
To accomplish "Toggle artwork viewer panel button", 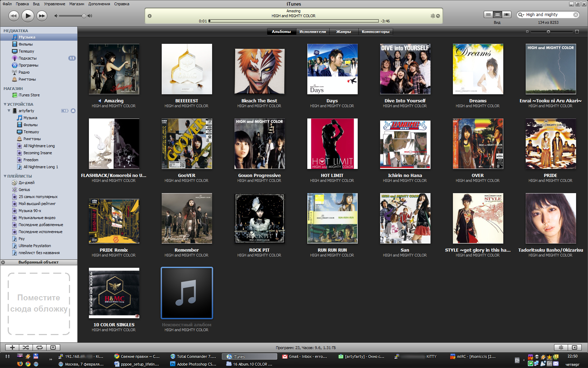I will pyautogui.click(x=53, y=347).
